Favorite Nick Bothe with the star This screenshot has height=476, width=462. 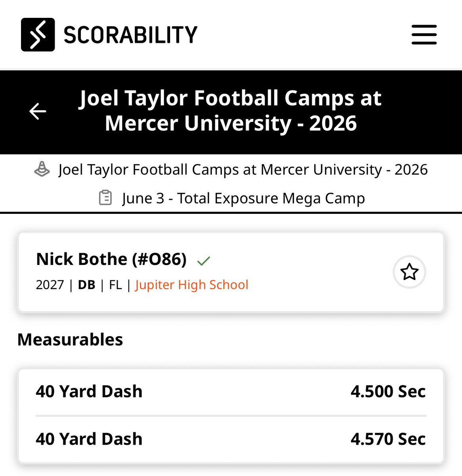tap(409, 272)
